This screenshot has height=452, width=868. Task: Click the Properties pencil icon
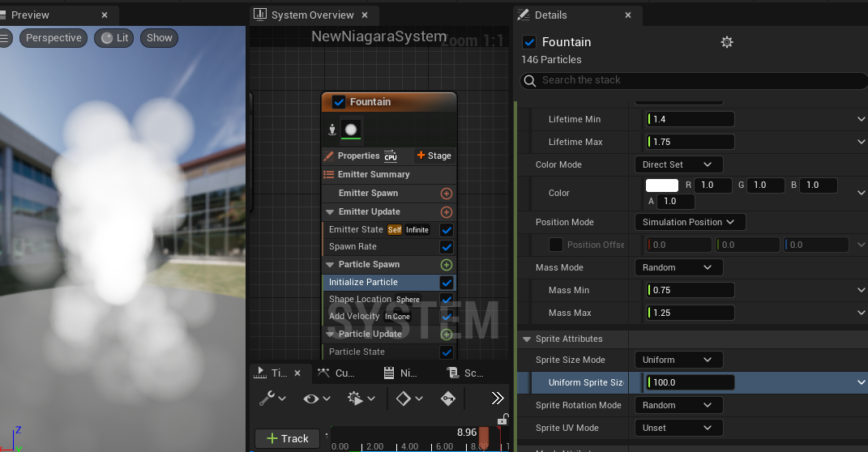[x=329, y=156]
